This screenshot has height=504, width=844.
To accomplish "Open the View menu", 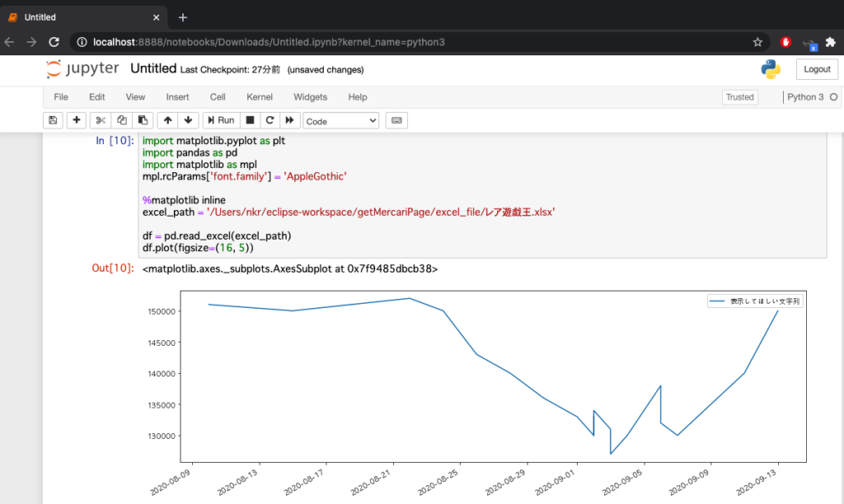I will pyautogui.click(x=135, y=97).
